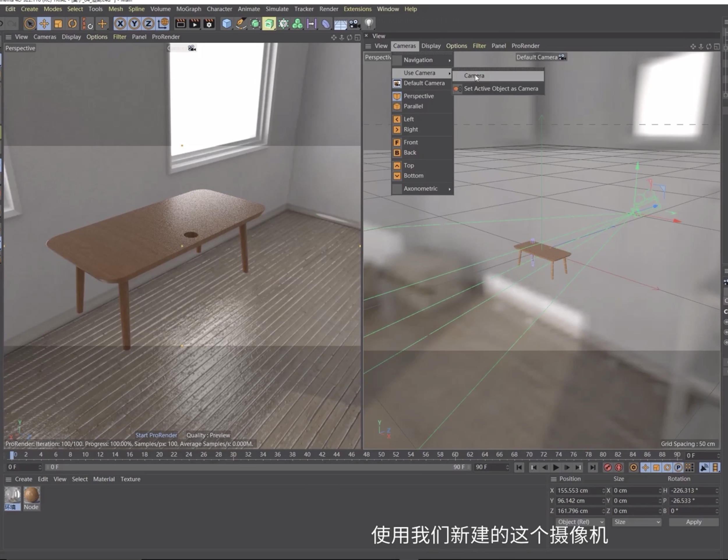The image size is (728, 560).
Task: Toggle the Y axis lock
Action: 134,24
